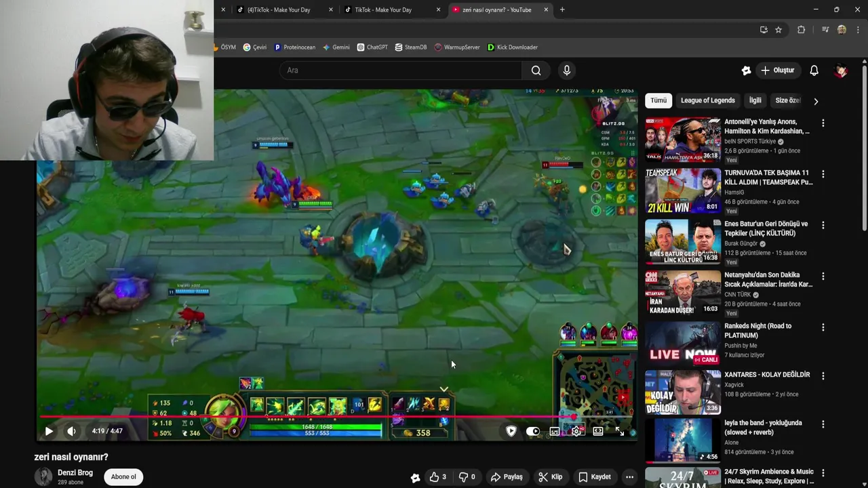Like the video with thumbs up
Screen dimensions: 868x488
(437, 477)
